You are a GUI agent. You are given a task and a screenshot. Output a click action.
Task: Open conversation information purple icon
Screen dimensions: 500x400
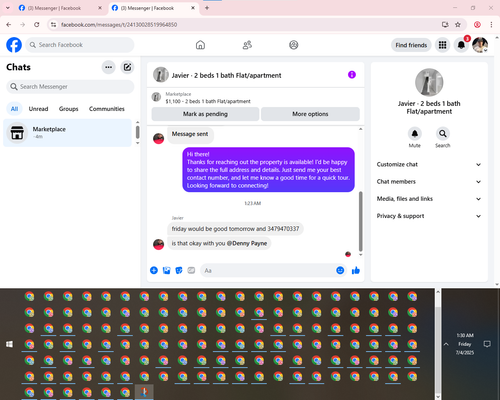[x=352, y=75]
